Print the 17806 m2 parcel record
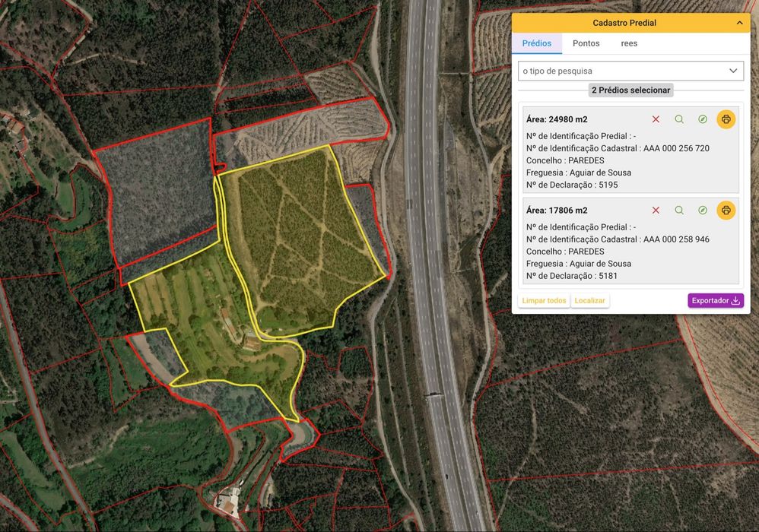The image size is (759, 532). point(726,211)
